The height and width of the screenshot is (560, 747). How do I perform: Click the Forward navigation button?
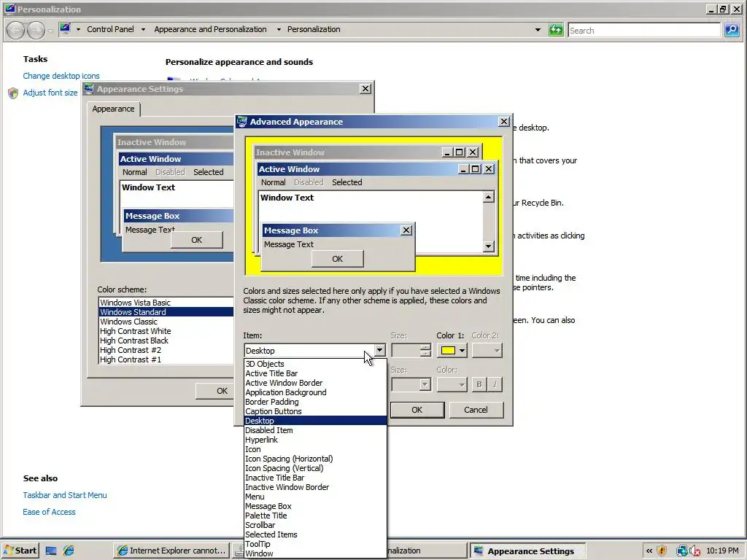[36, 30]
